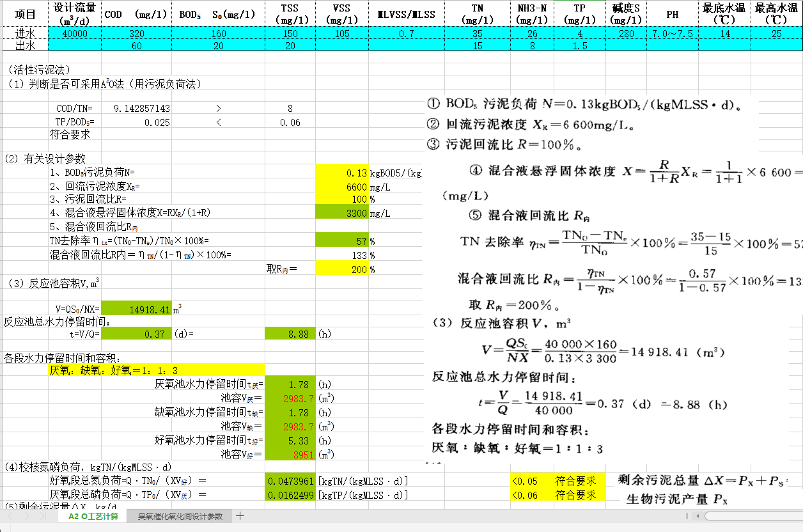This screenshot has width=803, height=532.
Task: Select the effluent NH3-N cell 8
Action: click(532, 45)
